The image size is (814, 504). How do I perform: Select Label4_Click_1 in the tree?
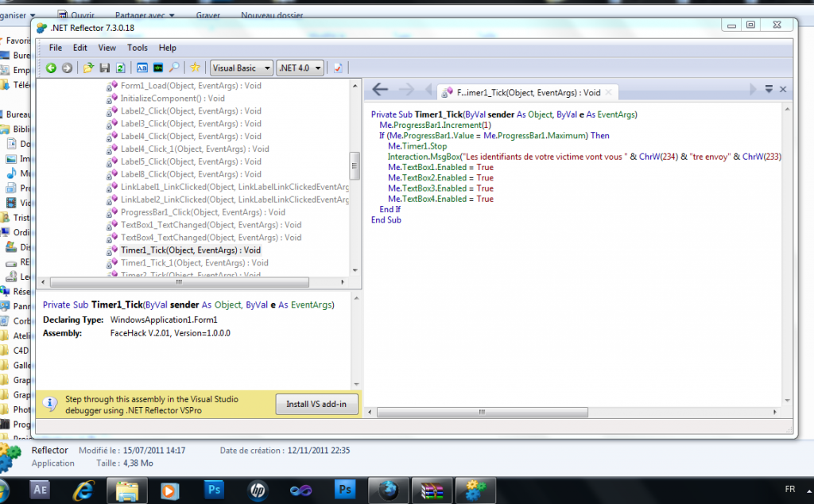point(195,149)
